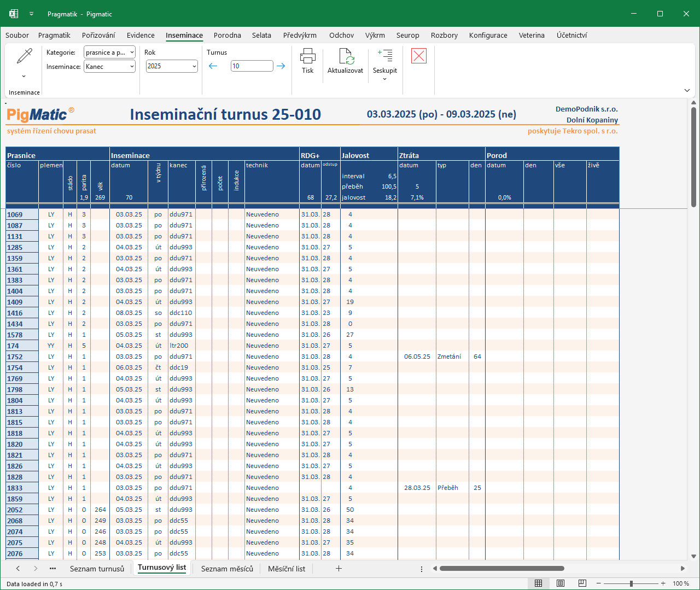Click the zoom in plus icon
700x590 pixels.
[x=663, y=583]
